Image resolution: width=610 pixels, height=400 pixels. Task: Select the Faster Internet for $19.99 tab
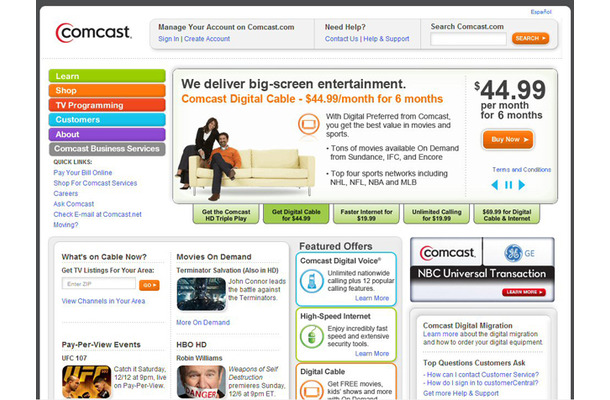tap(366, 214)
